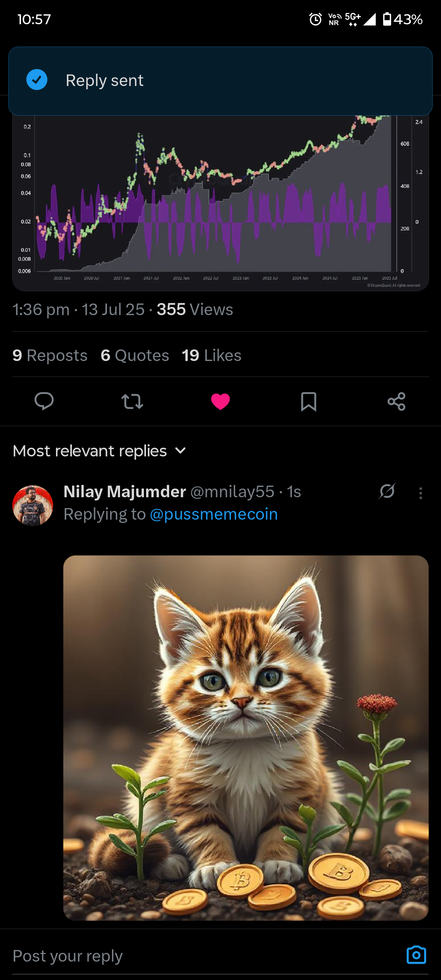Tap the Reply sent notification banner
The image size is (441, 980).
[220, 81]
